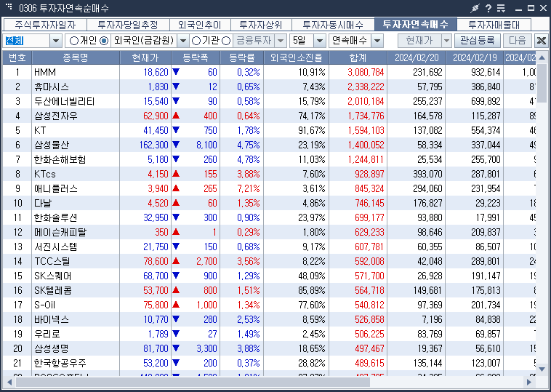Switch to the 주식투자자일자 tab
The width and height of the screenshot is (551, 392).
[45, 25]
